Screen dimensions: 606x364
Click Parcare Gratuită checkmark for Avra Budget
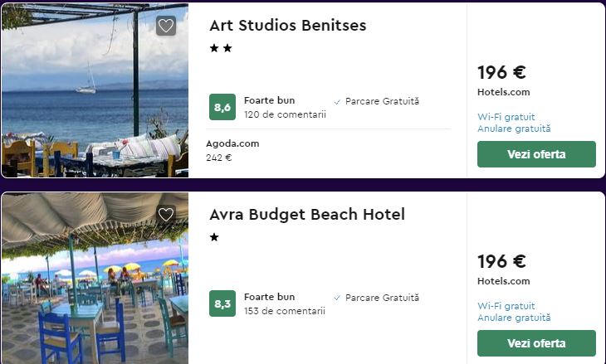[x=337, y=298]
